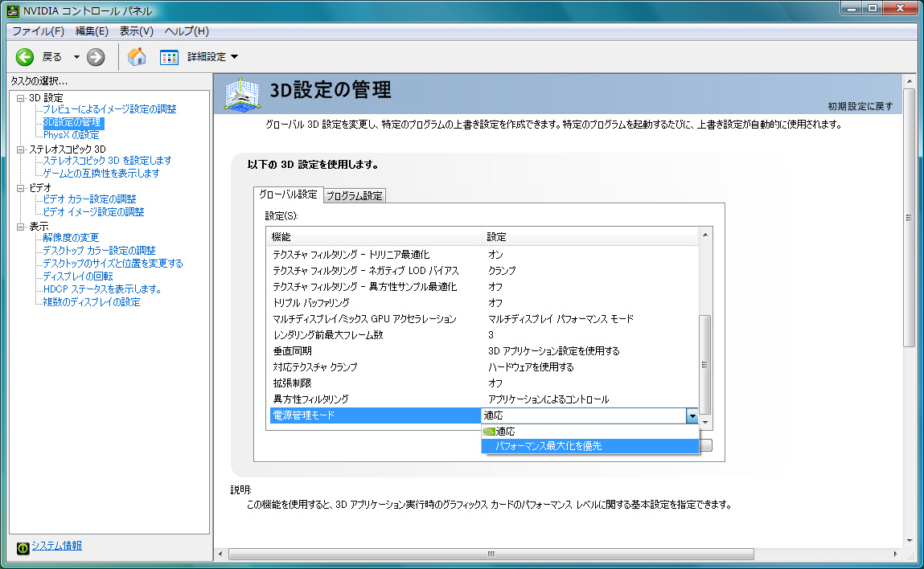Open the 編集(E) menu
This screenshot has height=569, width=924.
(92, 31)
